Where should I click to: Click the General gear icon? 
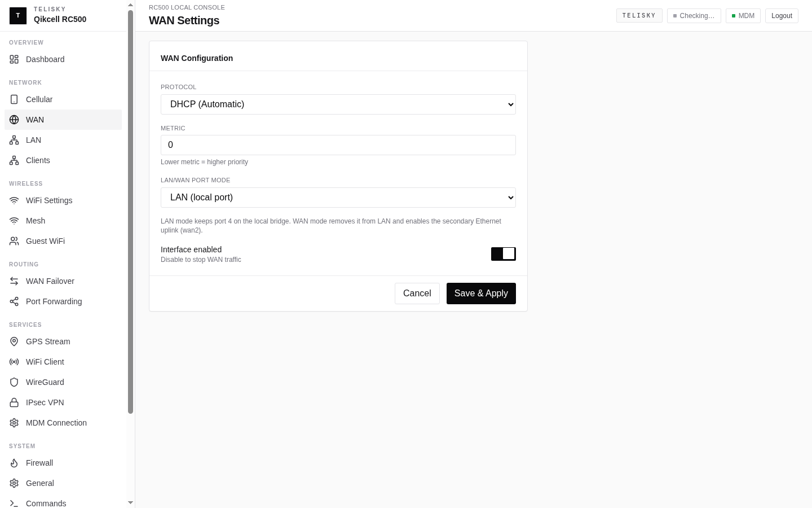[x=14, y=483]
